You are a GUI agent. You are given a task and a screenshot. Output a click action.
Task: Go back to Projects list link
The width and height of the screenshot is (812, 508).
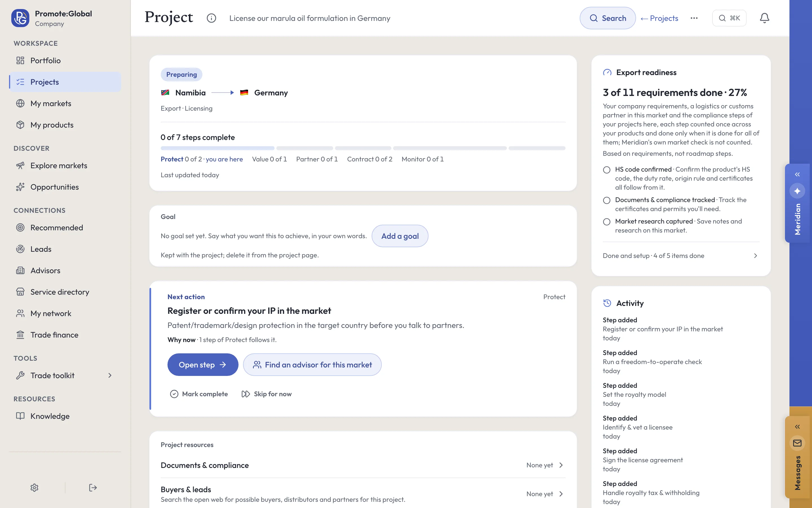coord(659,18)
